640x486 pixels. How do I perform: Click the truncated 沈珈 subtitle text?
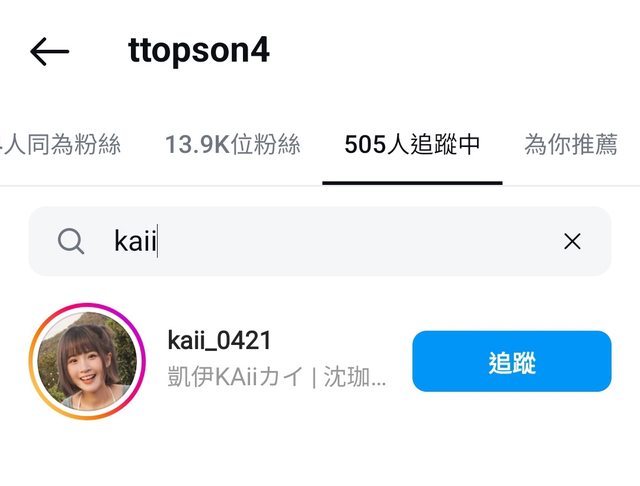(x=355, y=376)
